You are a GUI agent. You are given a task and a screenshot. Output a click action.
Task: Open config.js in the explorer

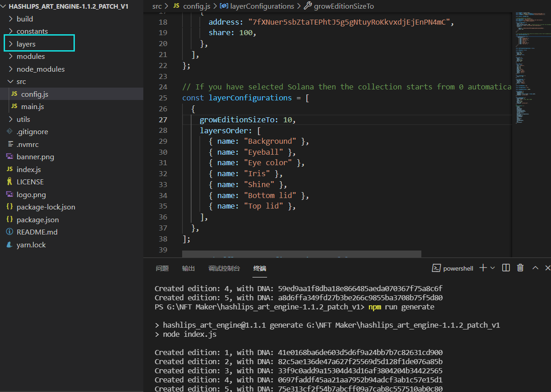coord(35,94)
